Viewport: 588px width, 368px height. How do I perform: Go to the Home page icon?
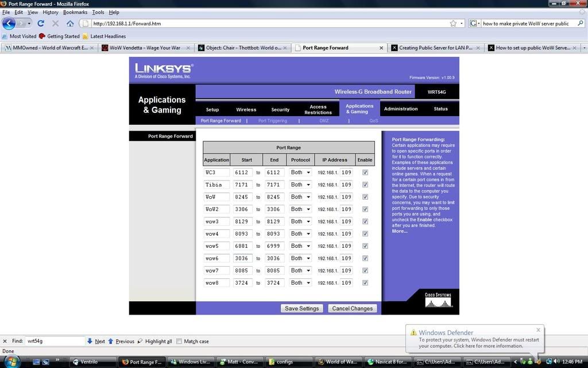tap(70, 23)
